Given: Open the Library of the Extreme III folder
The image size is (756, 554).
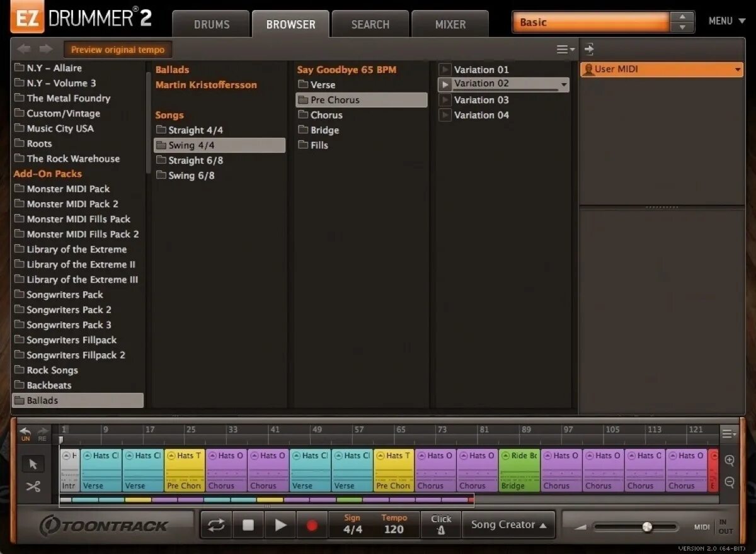Looking at the screenshot, I should pos(76,280).
